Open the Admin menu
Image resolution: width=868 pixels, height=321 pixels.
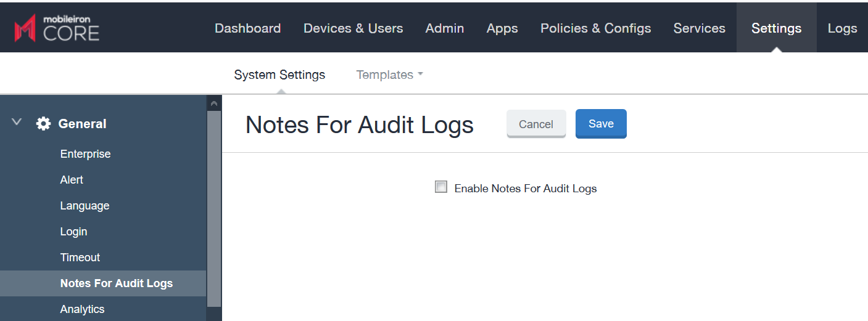pos(444,28)
